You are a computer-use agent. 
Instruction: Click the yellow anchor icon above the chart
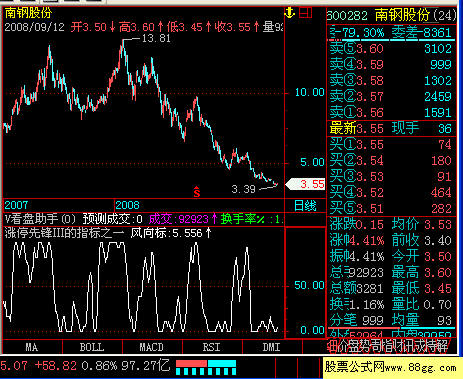coord(289,13)
